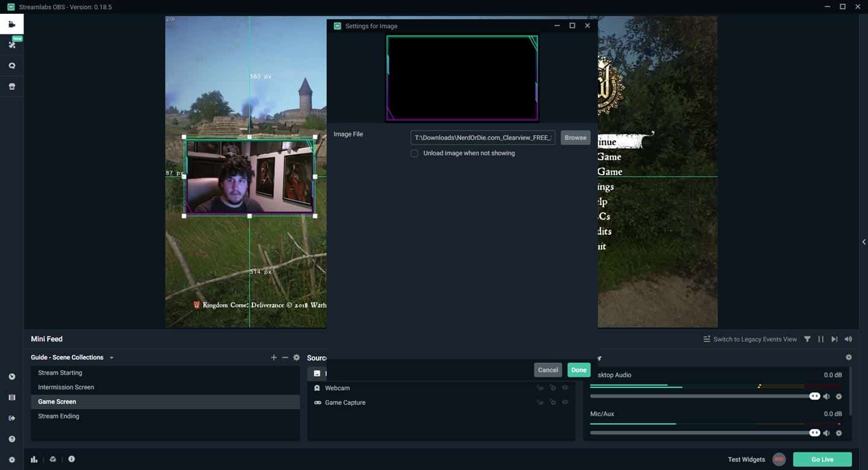Open the dashboard icon in the lower sidebar
868x470 pixels.
coord(11,377)
